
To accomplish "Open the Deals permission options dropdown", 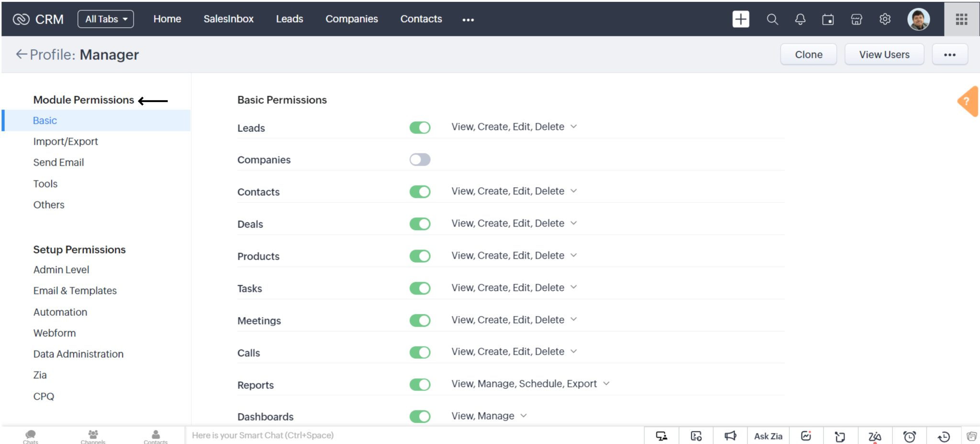I will tap(574, 223).
